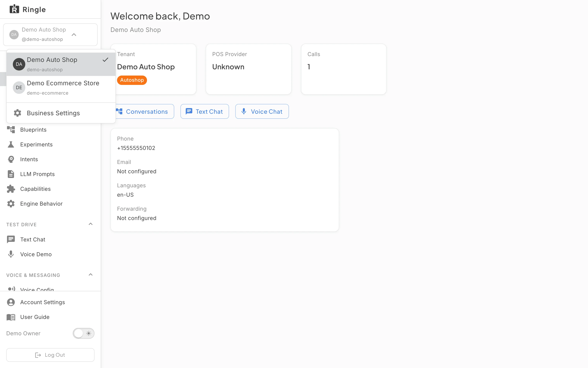Click the microphone icon on Voice Chat button
This screenshot has width=588, height=368.
point(244,111)
